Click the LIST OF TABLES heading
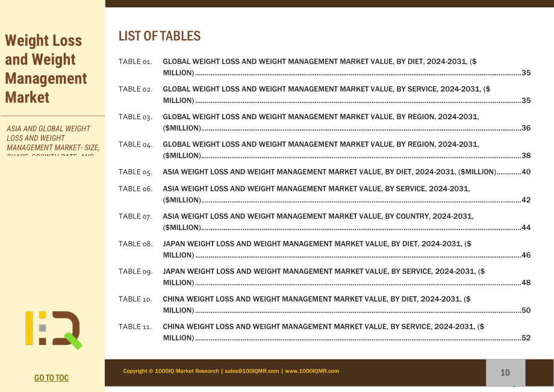Screen dimensions: 554x392 pyautogui.click(x=160, y=36)
